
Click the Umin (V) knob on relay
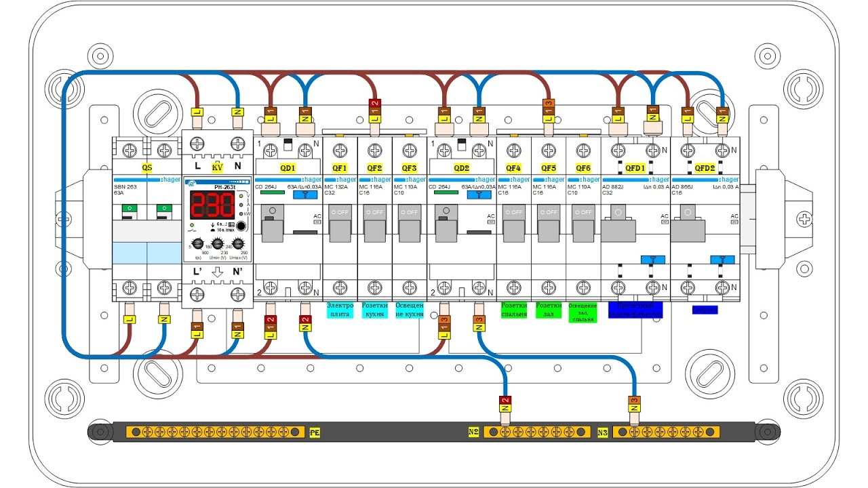218,244
